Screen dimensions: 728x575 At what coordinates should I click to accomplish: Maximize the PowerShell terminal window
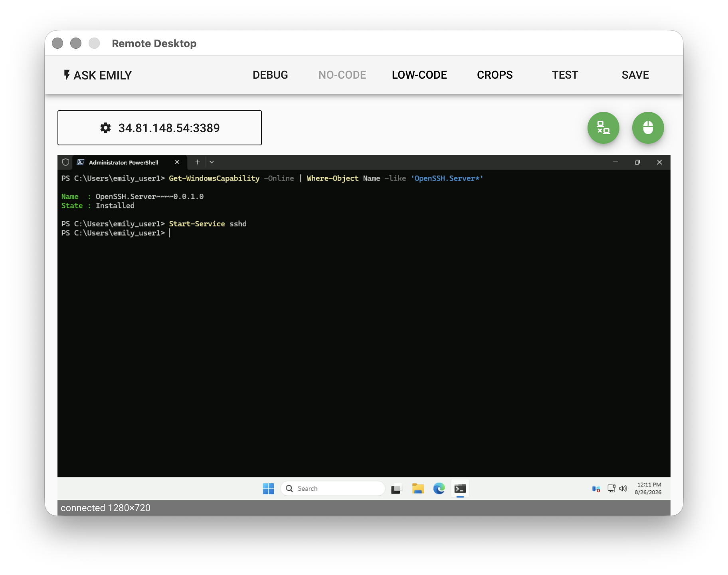pyautogui.click(x=637, y=162)
